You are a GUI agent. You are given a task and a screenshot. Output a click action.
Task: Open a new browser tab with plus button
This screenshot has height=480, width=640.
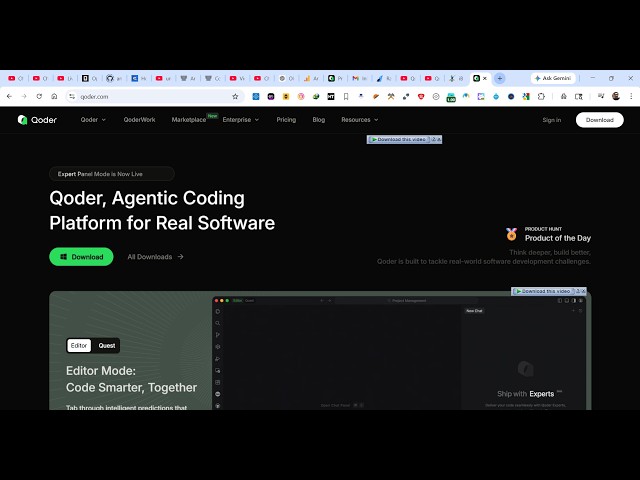[500, 78]
